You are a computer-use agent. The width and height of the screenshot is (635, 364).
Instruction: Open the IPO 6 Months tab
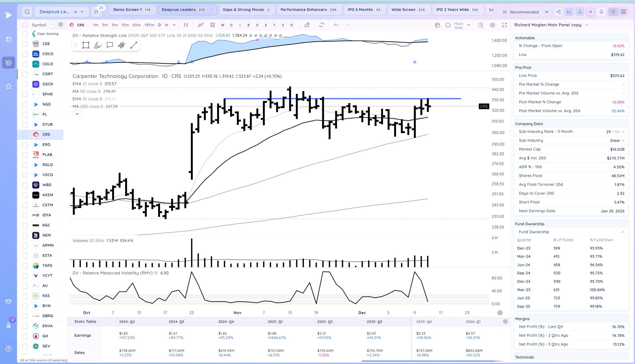(x=364, y=10)
